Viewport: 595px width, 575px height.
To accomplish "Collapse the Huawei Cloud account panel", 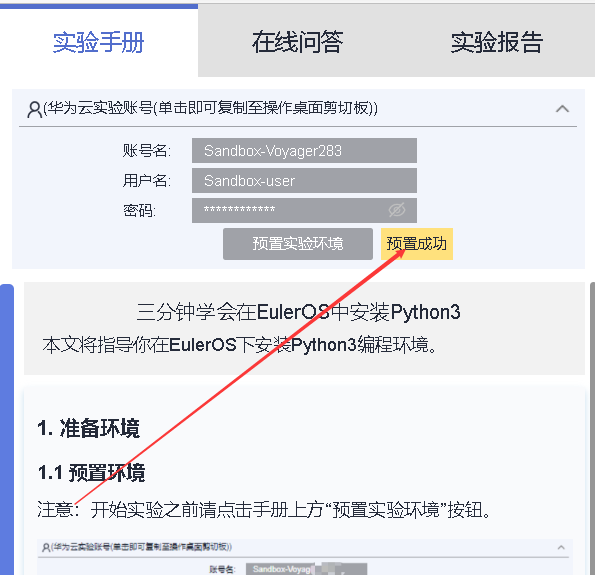I will [x=562, y=109].
